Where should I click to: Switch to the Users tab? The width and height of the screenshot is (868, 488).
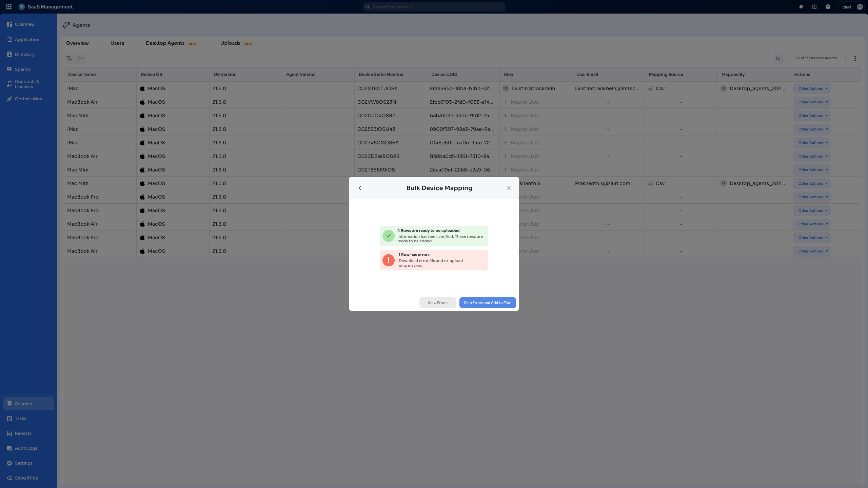(x=117, y=43)
